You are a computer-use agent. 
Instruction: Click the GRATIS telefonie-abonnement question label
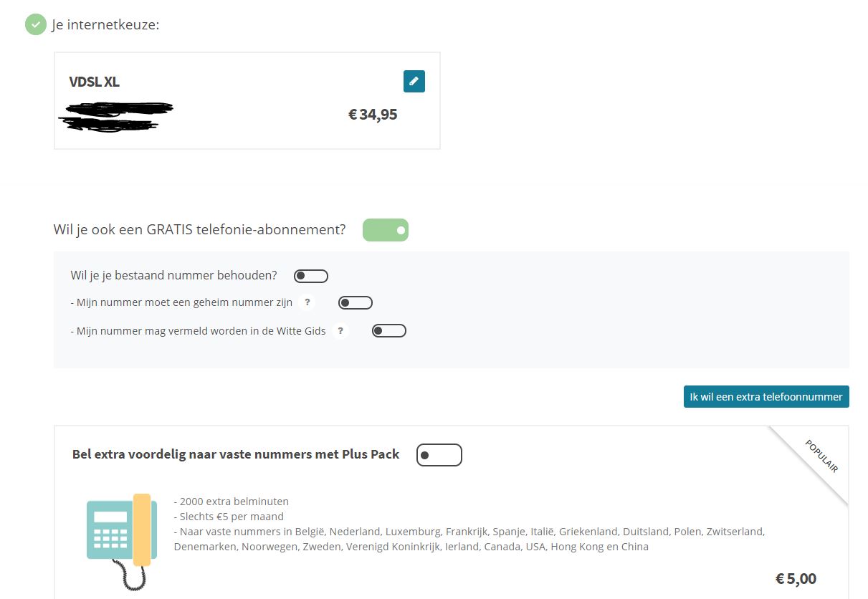199,230
